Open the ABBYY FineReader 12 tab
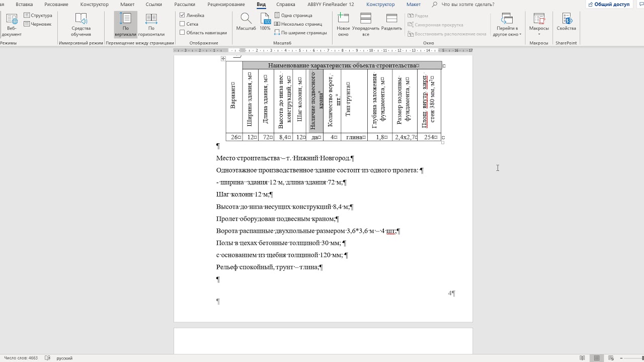Image resolution: width=644 pixels, height=362 pixels. (330, 5)
